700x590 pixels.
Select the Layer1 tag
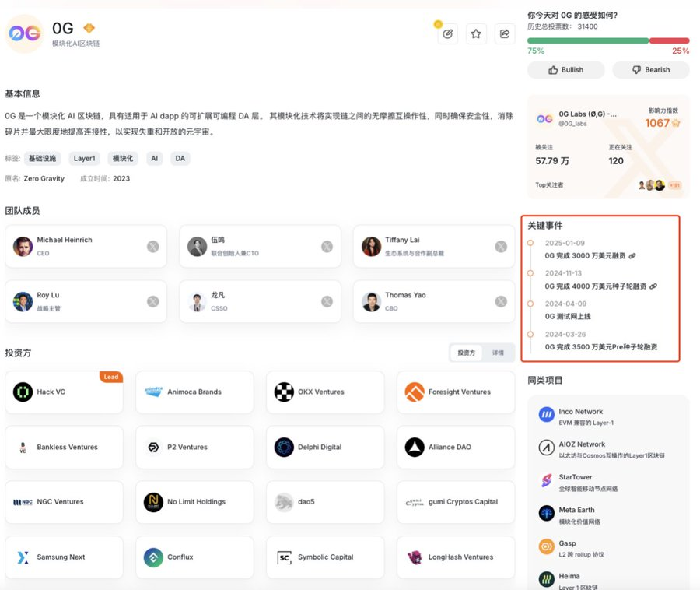tap(84, 159)
